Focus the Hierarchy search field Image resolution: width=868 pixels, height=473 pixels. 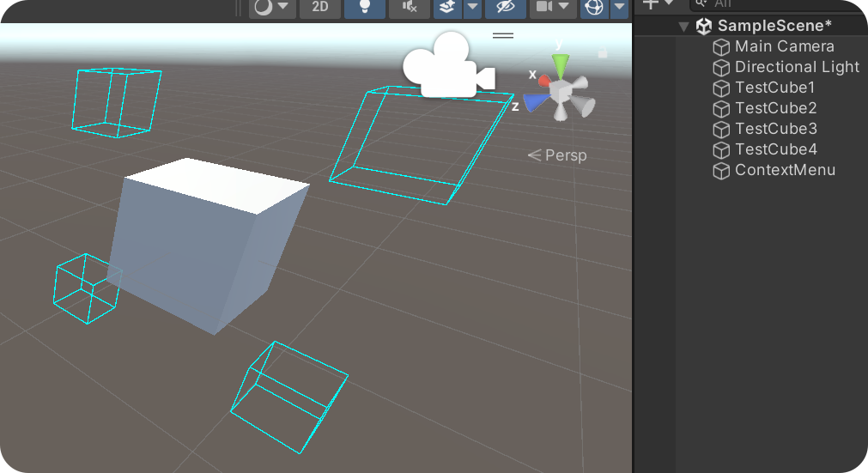point(778,4)
